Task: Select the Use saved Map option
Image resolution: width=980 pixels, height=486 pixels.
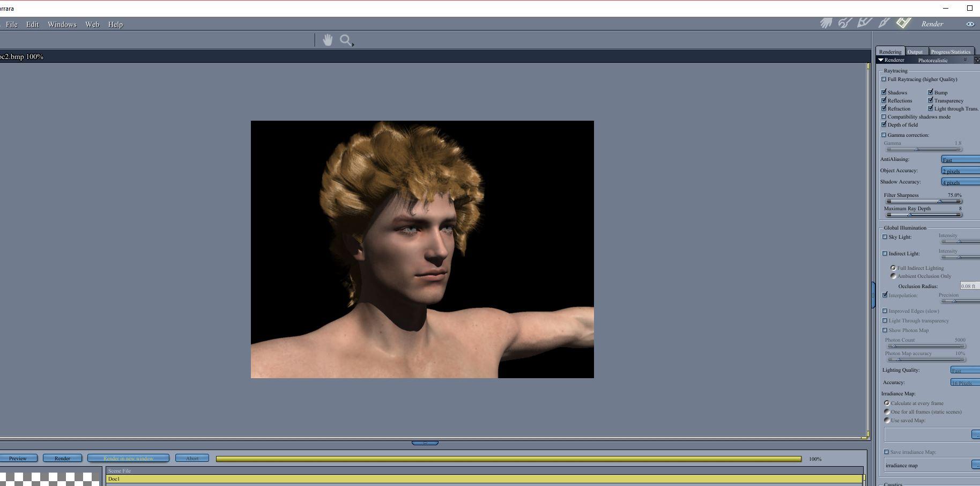Action: click(x=887, y=420)
